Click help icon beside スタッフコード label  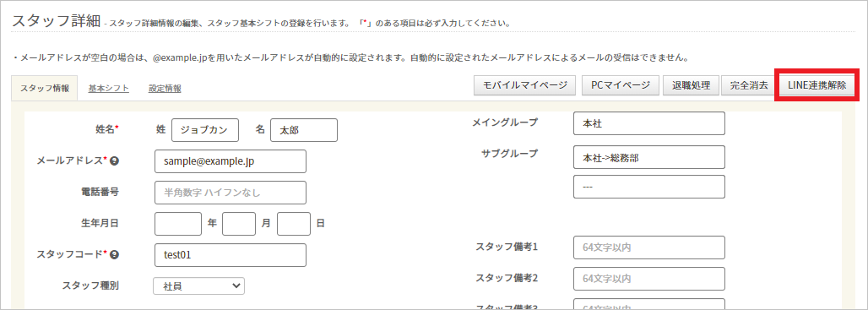(115, 254)
